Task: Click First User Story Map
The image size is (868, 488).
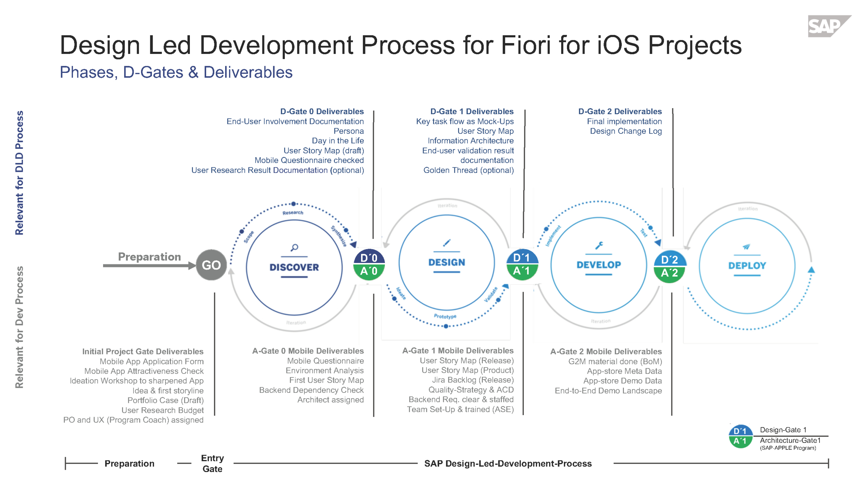Action: tap(327, 380)
